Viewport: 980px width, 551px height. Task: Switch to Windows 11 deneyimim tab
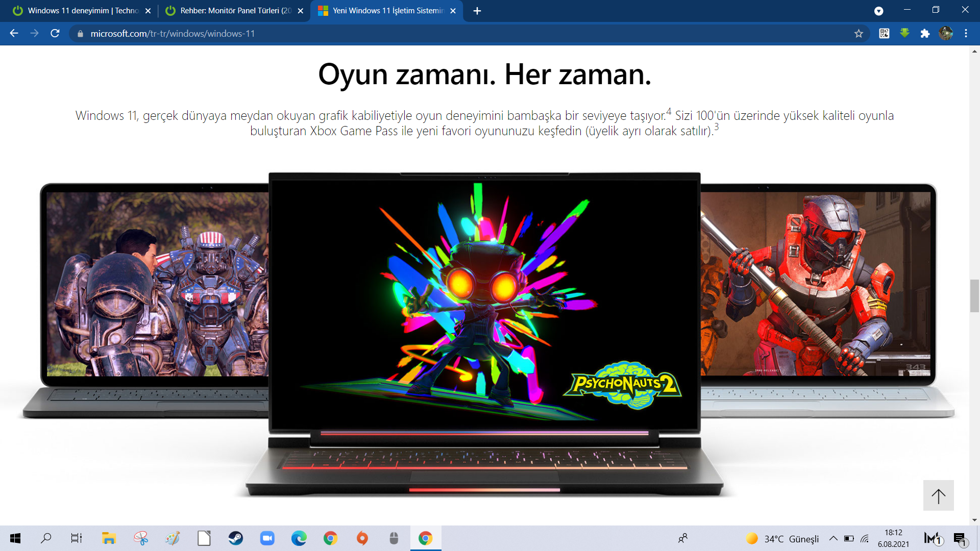coord(82,11)
